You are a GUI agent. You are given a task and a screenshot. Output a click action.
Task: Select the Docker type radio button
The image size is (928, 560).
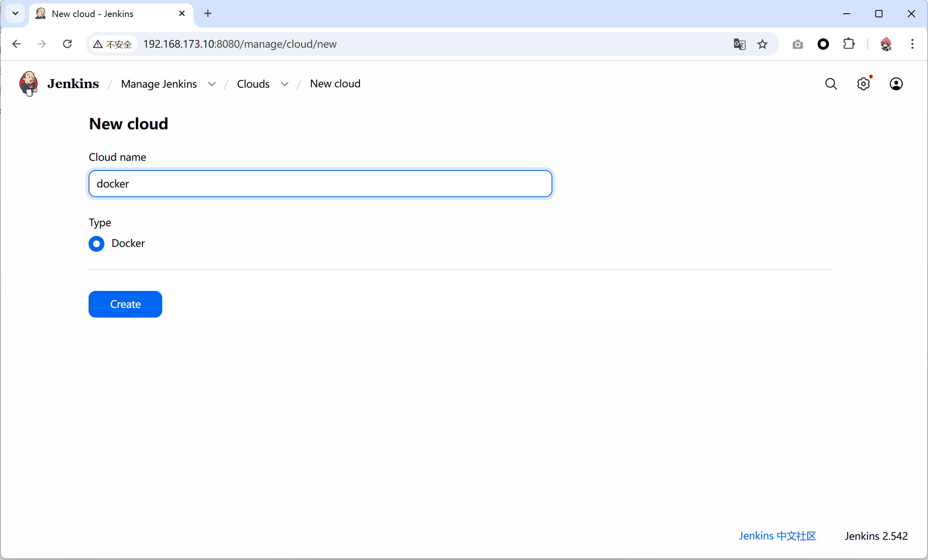point(96,244)
